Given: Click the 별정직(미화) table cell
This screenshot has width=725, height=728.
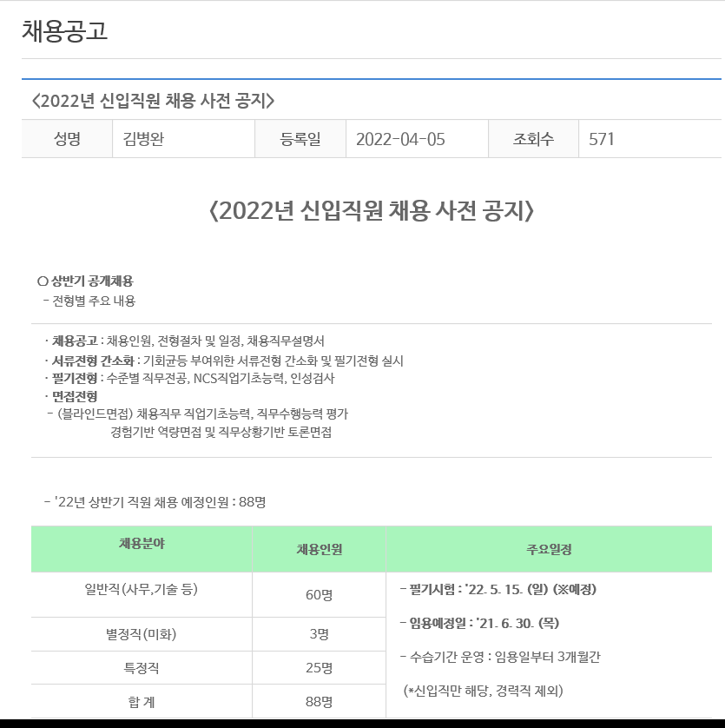Looking at the screenshot, I should pyautogui.click(x=141, y=634).
